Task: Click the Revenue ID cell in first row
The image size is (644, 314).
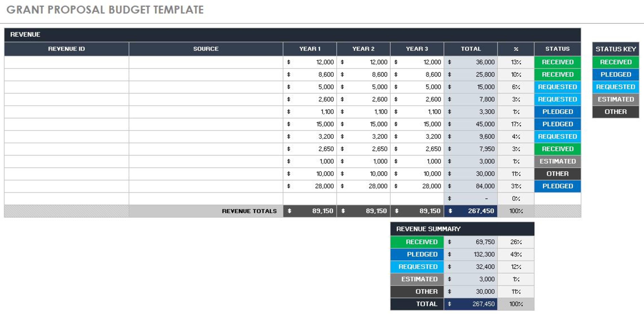Action: [67, 62]
